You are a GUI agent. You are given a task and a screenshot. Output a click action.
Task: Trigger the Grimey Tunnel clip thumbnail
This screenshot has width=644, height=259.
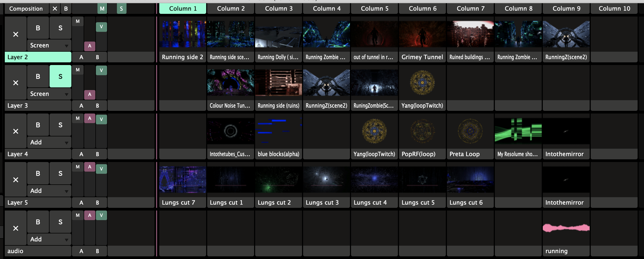coord(422,34)
